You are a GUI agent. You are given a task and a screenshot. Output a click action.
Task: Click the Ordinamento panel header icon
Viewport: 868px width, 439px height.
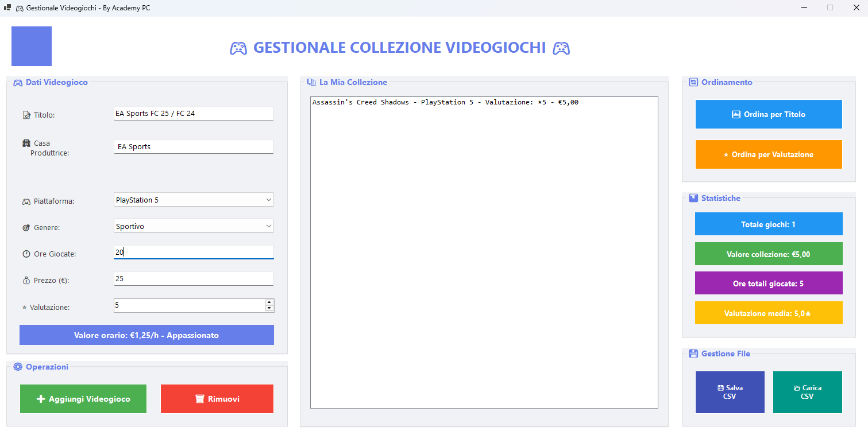(693, 82)
